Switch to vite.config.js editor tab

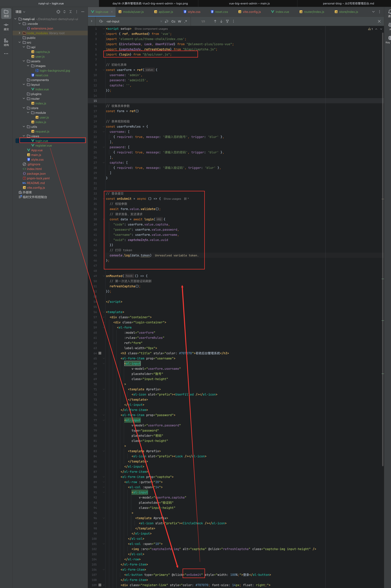(x=250, y=12)
